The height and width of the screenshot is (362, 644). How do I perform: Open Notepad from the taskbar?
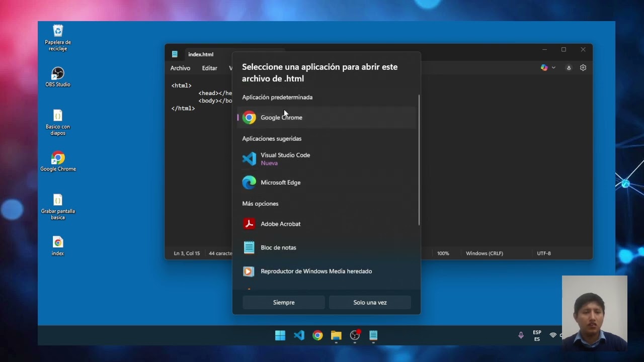373,335
